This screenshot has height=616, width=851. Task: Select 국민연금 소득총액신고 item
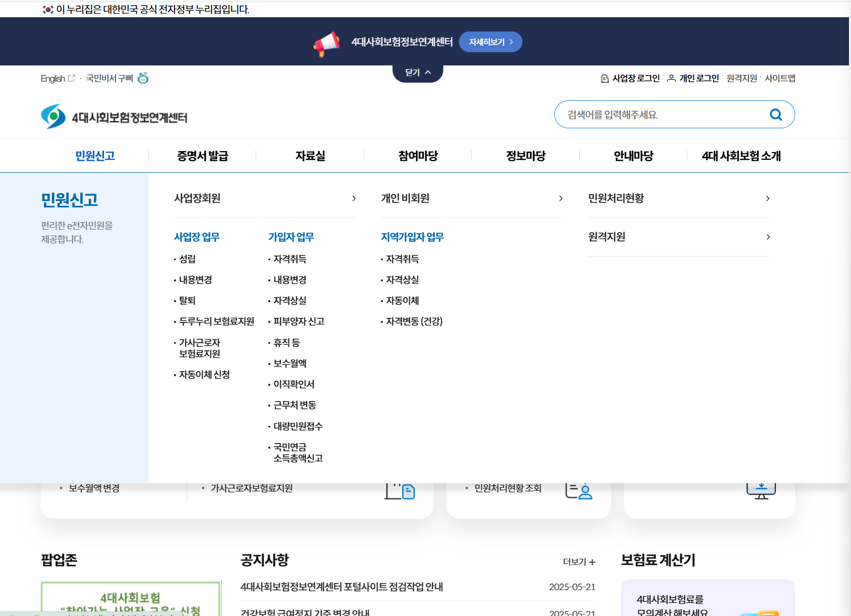(x=298, y=453)
